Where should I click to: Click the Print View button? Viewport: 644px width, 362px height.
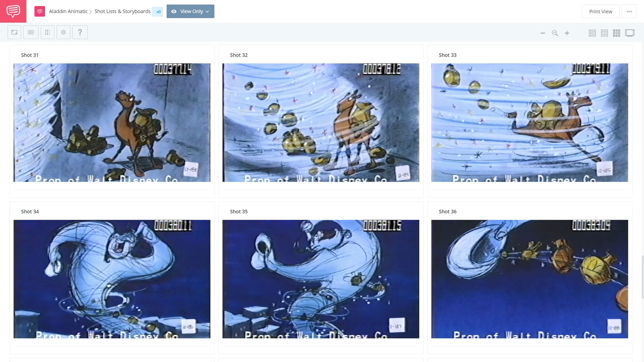[x=601, y=11]
